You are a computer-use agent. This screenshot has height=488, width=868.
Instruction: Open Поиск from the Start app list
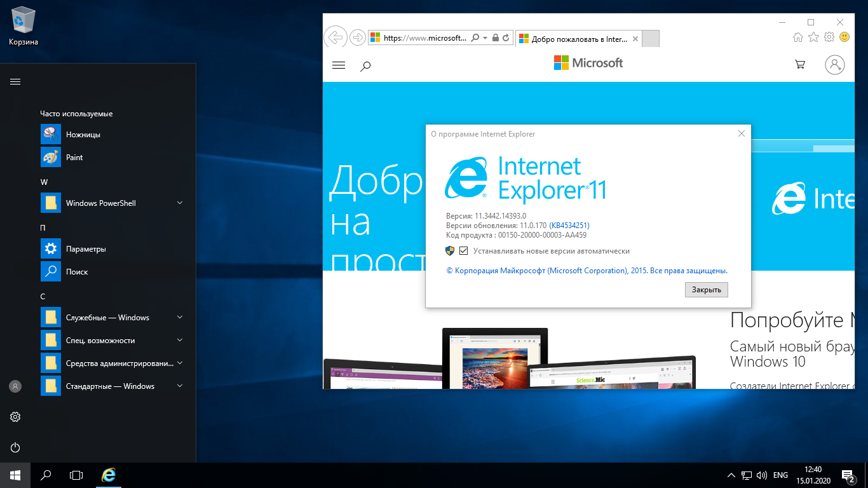click(114, 272)
